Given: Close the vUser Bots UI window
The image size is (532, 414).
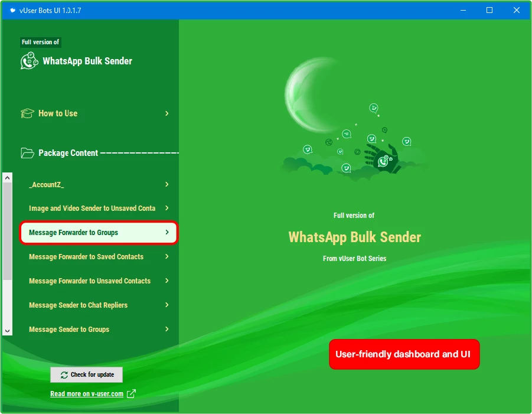Looking at the screenshot, I should pyautogui.click(x=517, y=10).
